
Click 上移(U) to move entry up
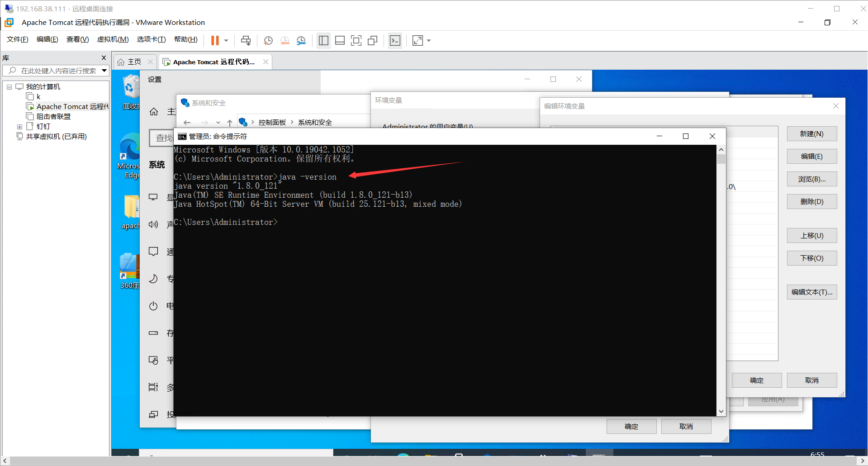pyautogui.click(x=812, y=236)
